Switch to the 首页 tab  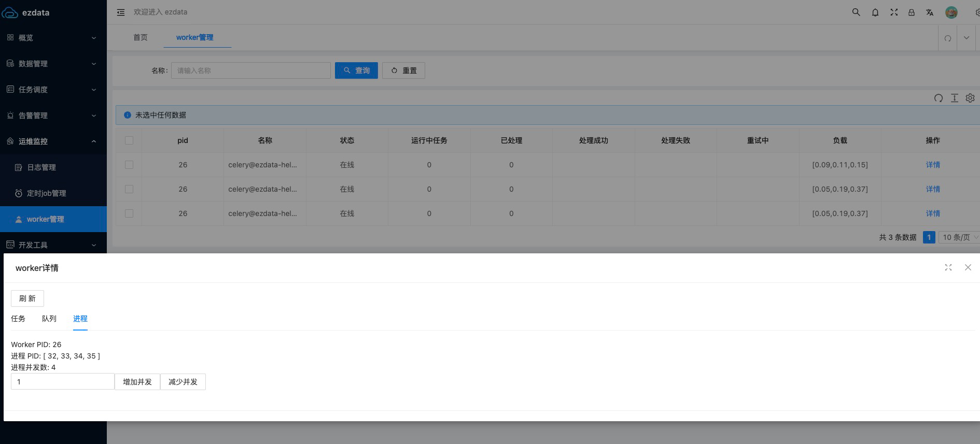[x=141, y=37]
